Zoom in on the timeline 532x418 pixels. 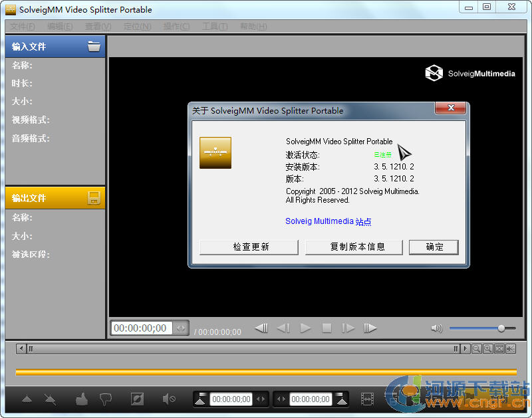click(487, 349)
